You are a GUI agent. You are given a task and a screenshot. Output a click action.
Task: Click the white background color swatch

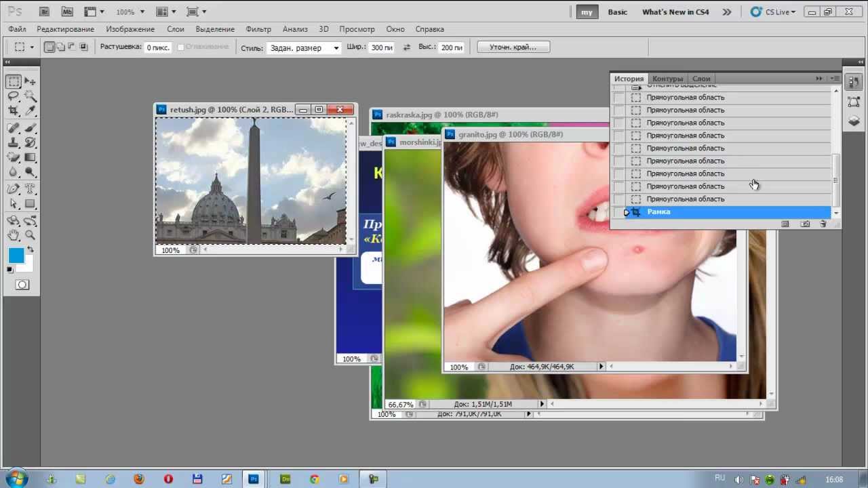27,266
